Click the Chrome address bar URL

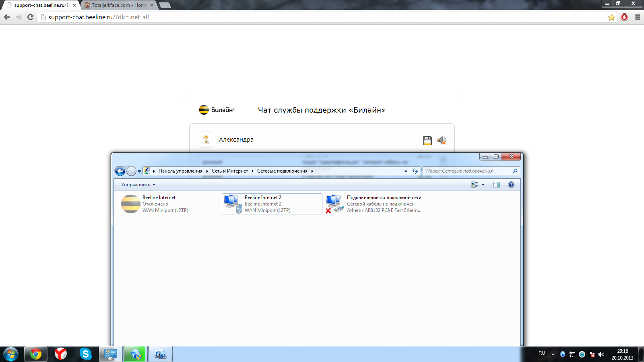coord(99,17)
